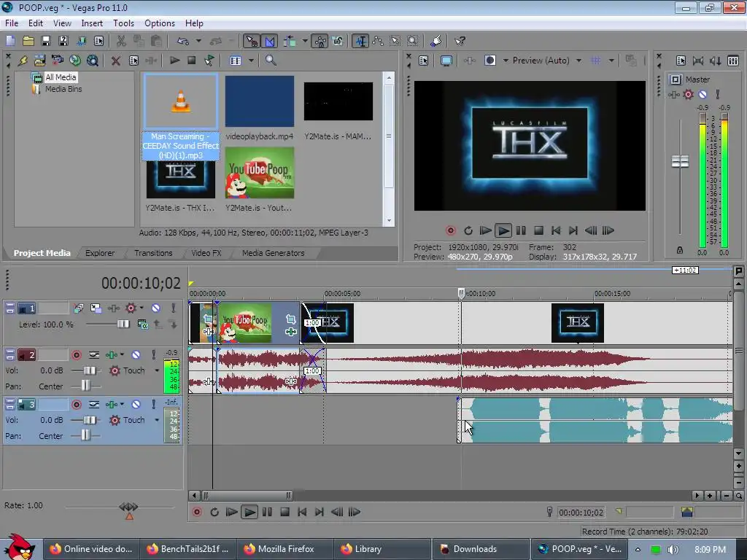Arm audio track 3 for recording
747x560 pixels.
coord(76,404)
